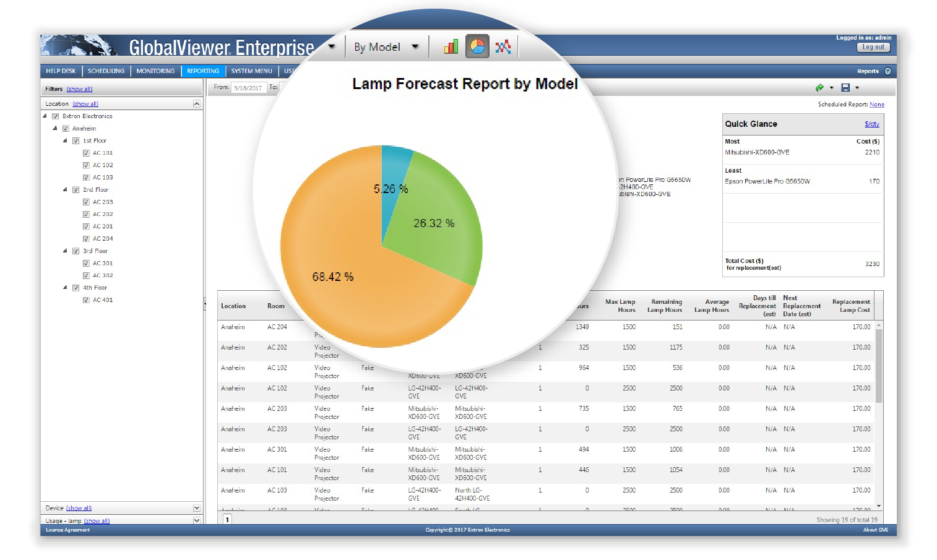Toggle the AC 204 checkbox in tree
This screenshot has height=560, width=937.
tap(86, 238)
